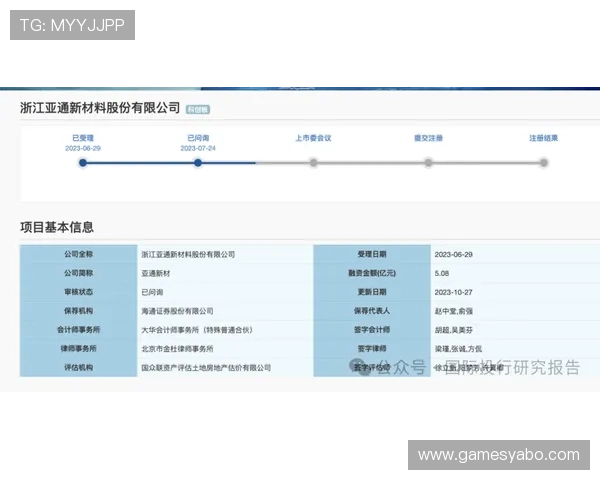Viewport: 600px width, 480px height.
Task: Click the 保荐代表人 row label
Action: pos(372,310)
